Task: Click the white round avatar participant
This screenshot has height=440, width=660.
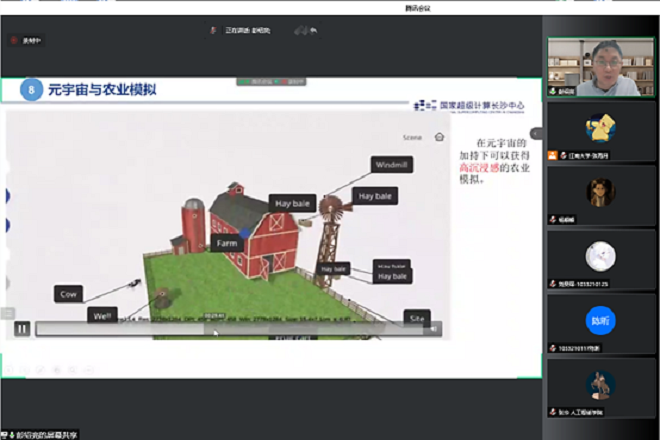Action: click(x=600, y=256)
